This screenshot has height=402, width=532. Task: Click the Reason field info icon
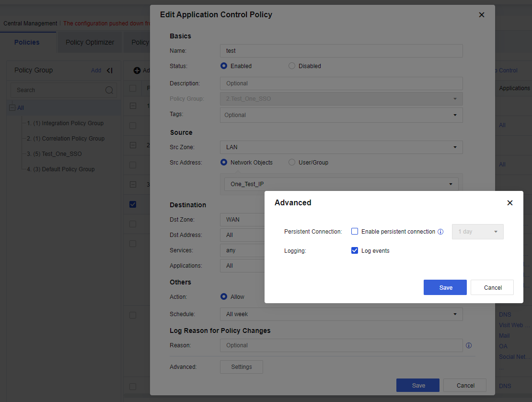point(469,345)
